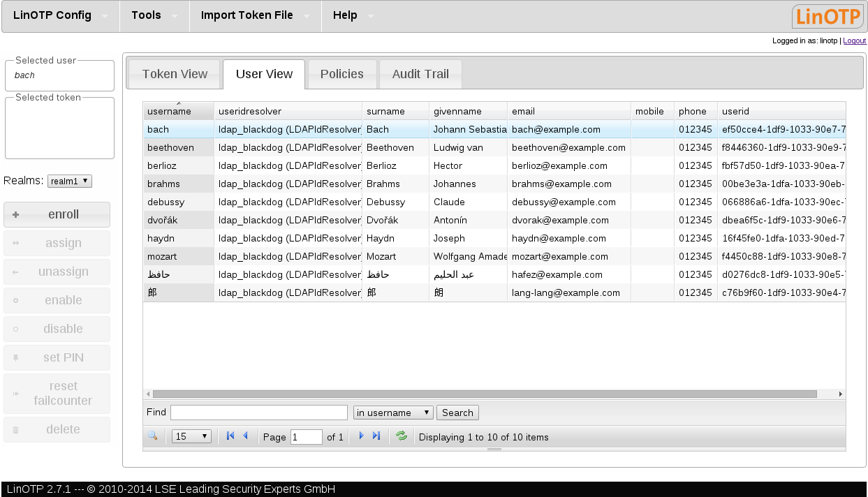This screenshot has width=868, height=497.
Task: Click the lang-lang@example.com email cell
Action: coord(569,292)
